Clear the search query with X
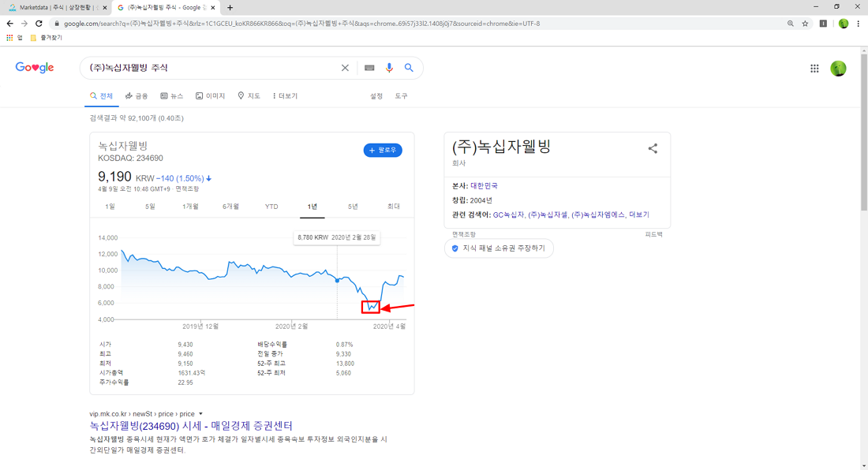The height and width of the screenshot is (470, 868). tap(345, 68)
